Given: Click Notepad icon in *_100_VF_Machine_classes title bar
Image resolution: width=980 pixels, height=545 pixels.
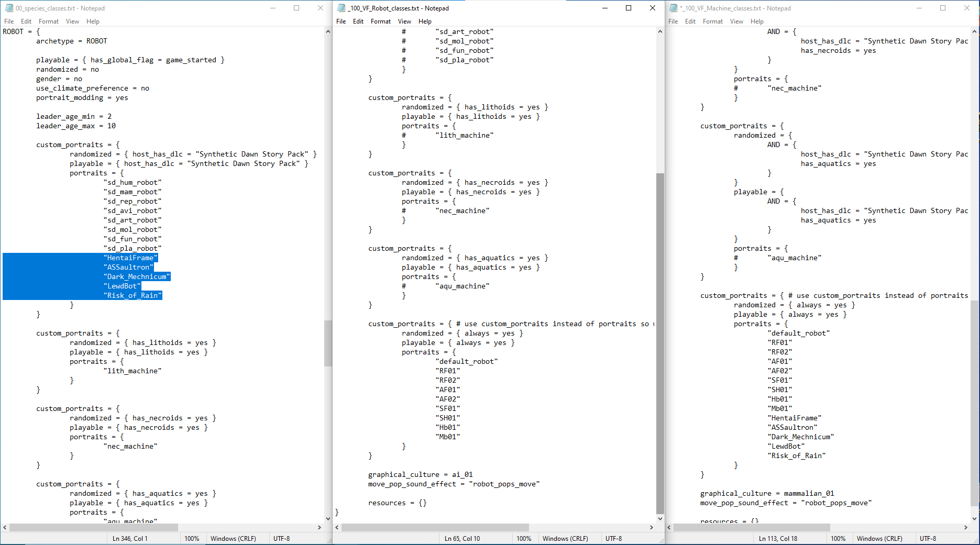Looking at the screenshot, I should [673, 8].
